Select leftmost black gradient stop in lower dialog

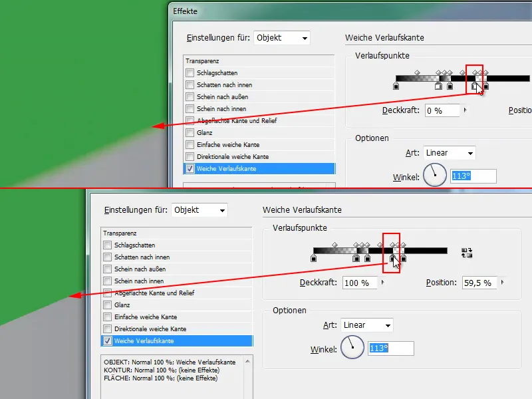313,259
